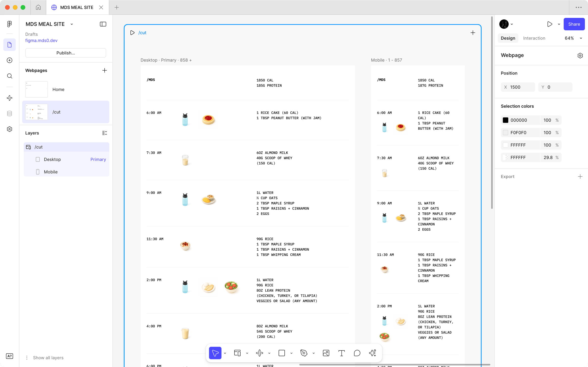
Task: Toggle the sidebar panel layout icon
Action: tap(103, 24)
